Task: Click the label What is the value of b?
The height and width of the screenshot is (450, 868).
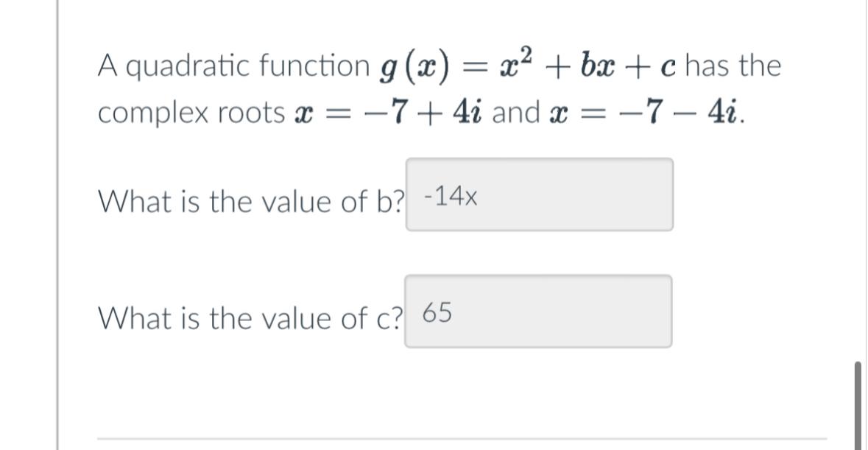Action: click(x=250, y=202)
